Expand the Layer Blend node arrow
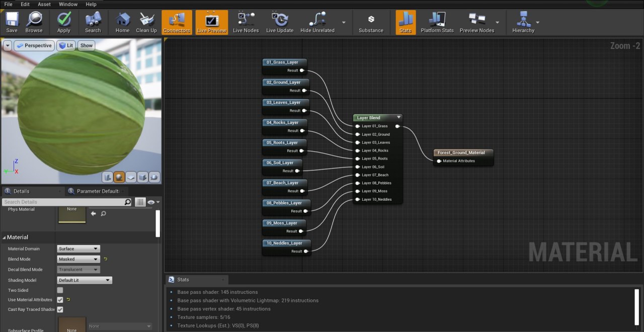Screen dimensions: 644x332 click(398, 118)
